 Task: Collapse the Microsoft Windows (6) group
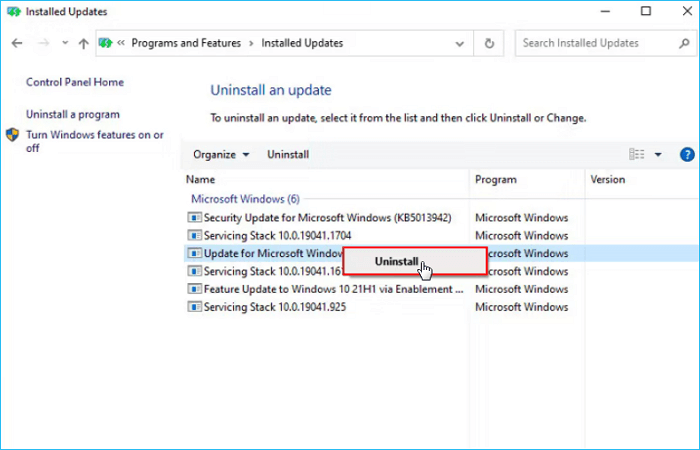click(x=245, y=199)
